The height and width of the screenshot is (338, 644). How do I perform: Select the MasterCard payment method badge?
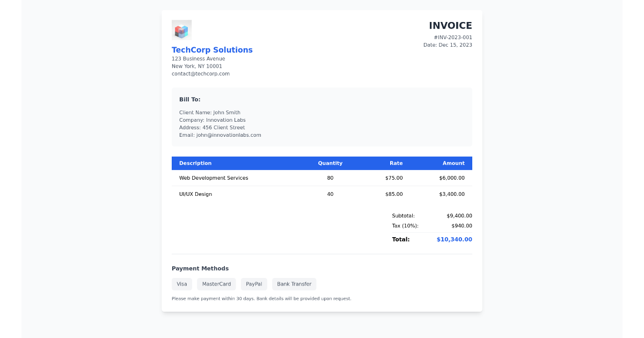tap(216, 284)
